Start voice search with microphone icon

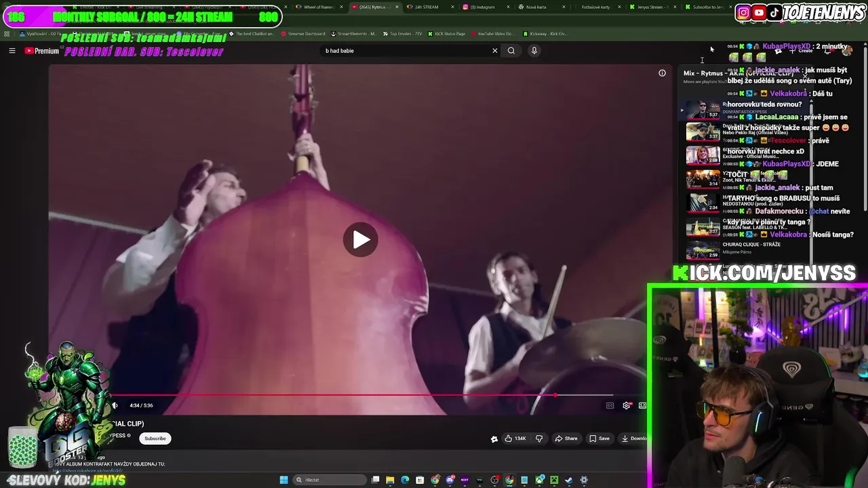point(534,51)
